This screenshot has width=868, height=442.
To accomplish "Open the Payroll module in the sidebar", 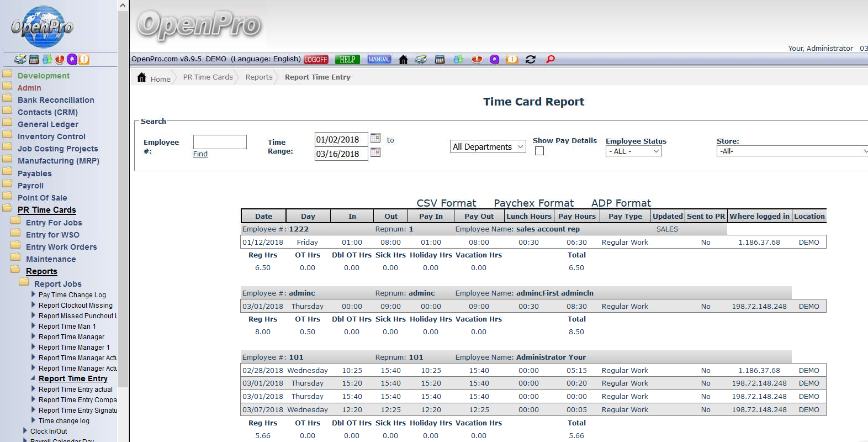I will coord(30,186).
